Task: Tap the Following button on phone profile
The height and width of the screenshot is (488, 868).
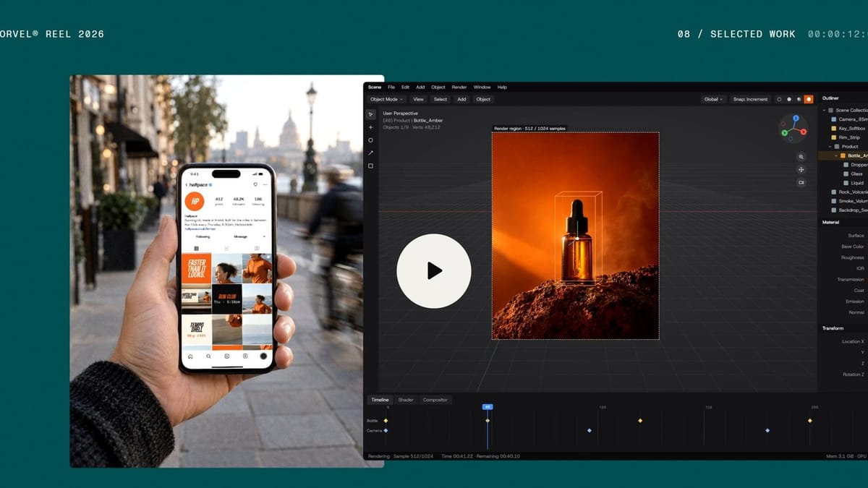Action: pos(203,236)
